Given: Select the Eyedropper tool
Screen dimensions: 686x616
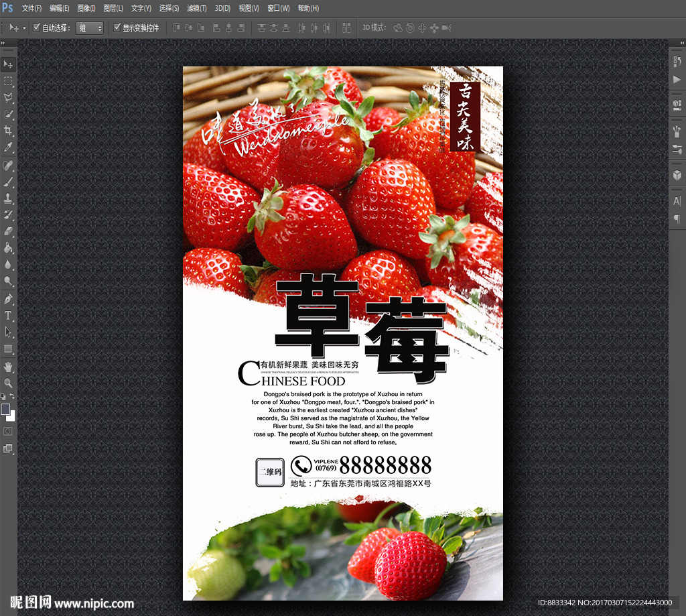Looking at the screenshot, I should (8, 147).
